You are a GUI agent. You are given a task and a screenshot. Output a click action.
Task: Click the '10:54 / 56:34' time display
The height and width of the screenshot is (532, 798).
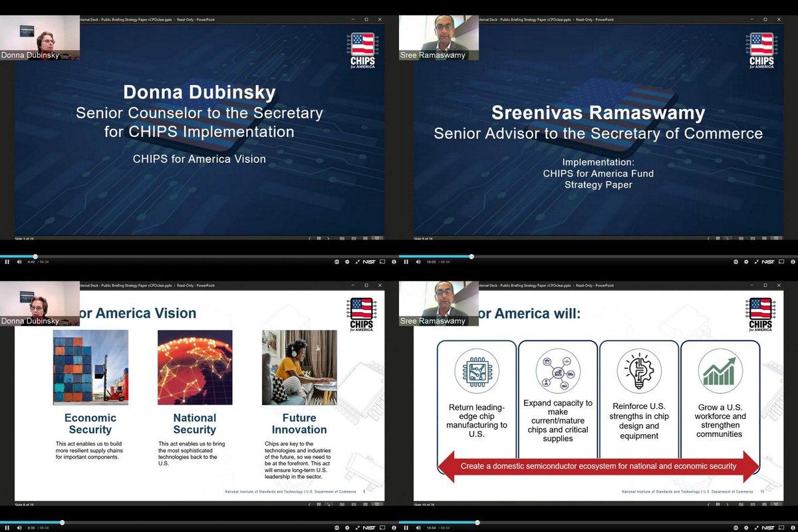pyautogui.click(x=438, y=528)
